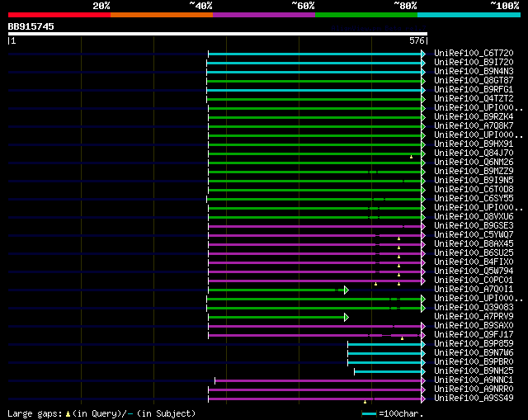Click the UniRef100_C6T0D8 label
Image resolution: width=528 pixels, height=420 pixels.
click(474, 190)
